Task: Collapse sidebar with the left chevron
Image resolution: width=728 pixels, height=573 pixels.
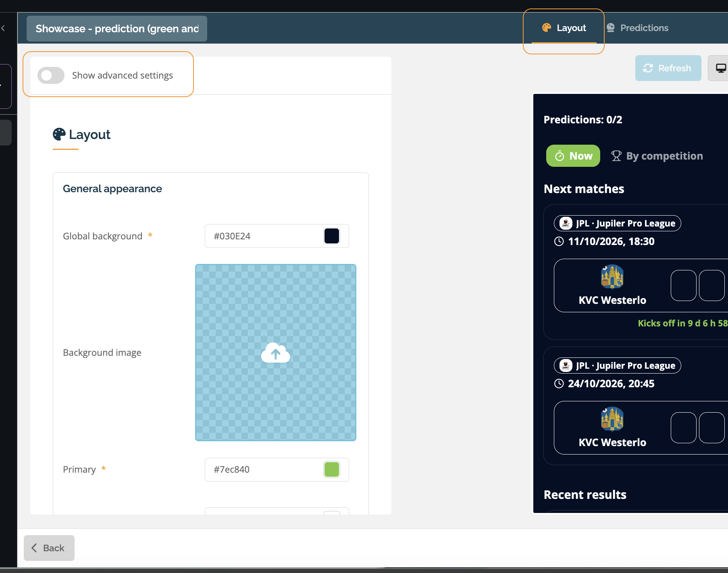Action: 3,28
